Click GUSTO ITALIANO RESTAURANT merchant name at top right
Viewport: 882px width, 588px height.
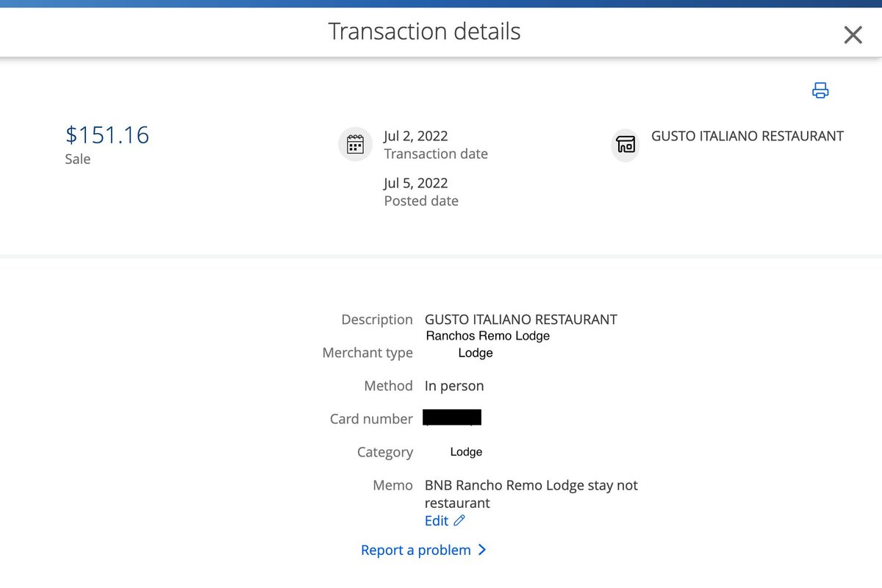pos(747,136)
